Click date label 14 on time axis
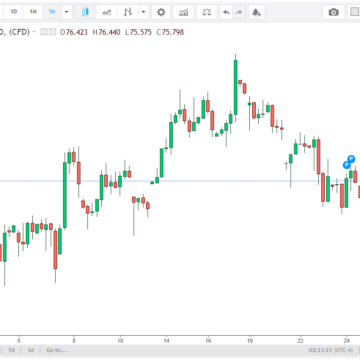 (166, 341)
